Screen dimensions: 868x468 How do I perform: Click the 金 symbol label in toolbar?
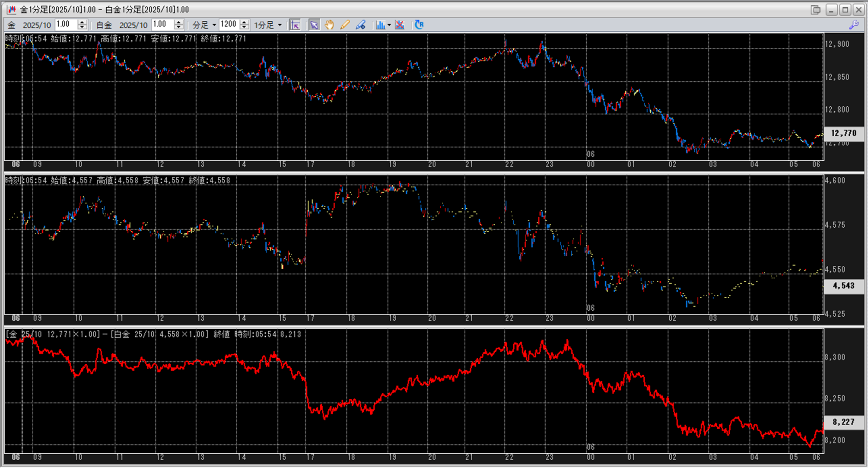12,25
